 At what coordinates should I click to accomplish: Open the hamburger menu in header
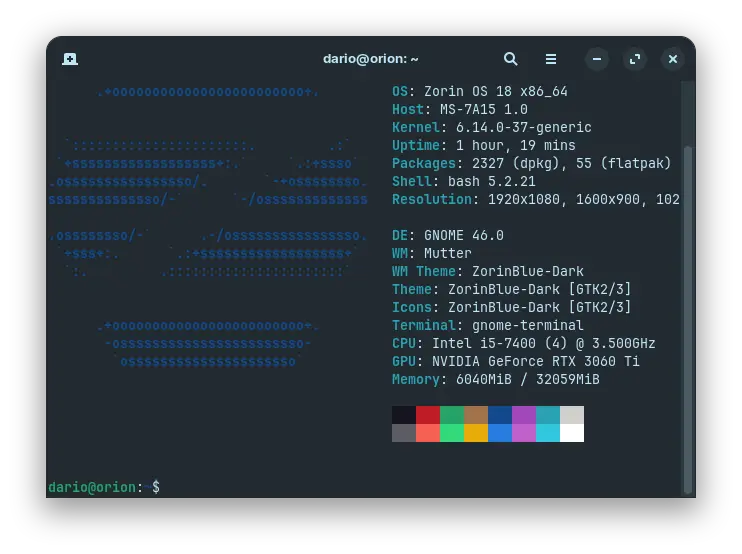point(551,59)
